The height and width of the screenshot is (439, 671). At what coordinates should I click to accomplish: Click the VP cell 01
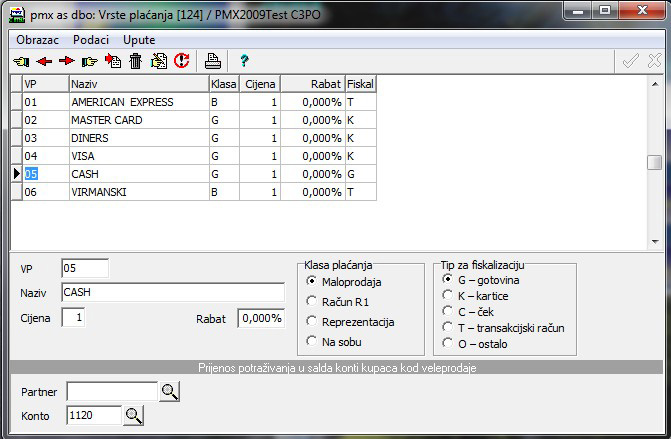point(45,102)
